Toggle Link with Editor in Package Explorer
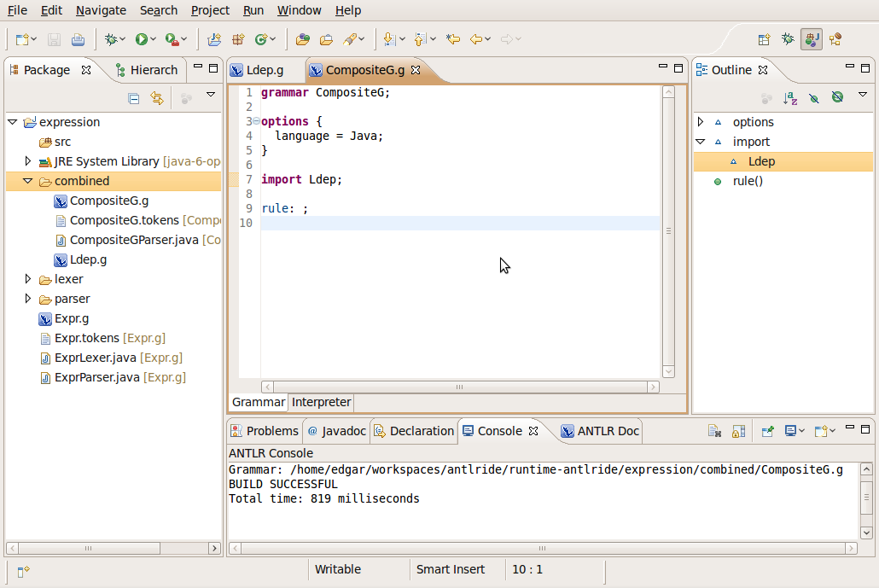Viewport: 879px width, 588px height. pyautogui.click(x=157, y=98)
